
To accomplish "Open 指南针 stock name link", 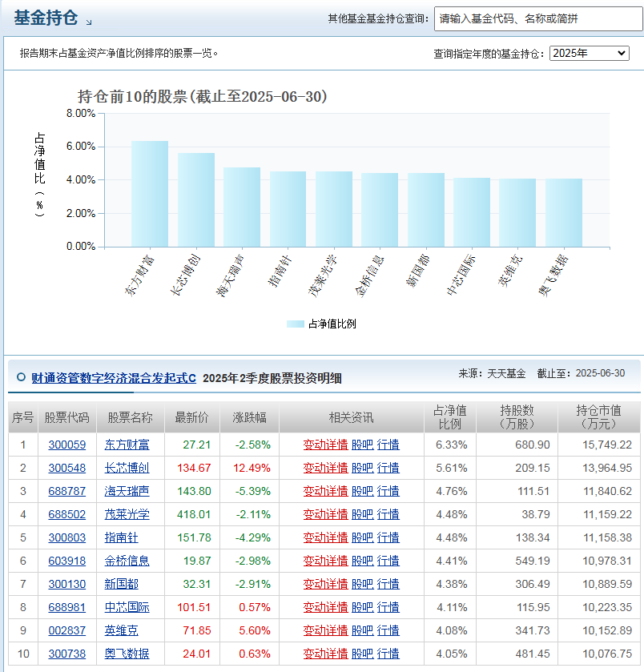I will 121,537.
